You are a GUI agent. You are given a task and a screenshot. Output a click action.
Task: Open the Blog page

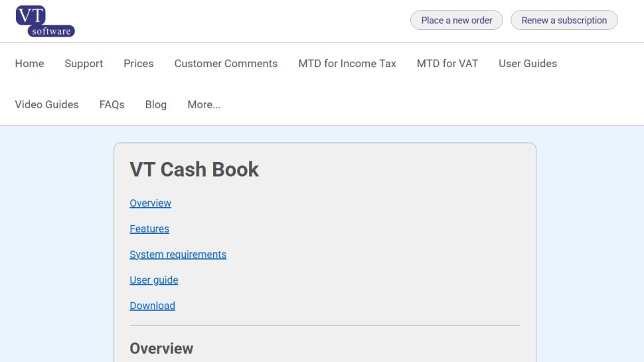[156, 105]
